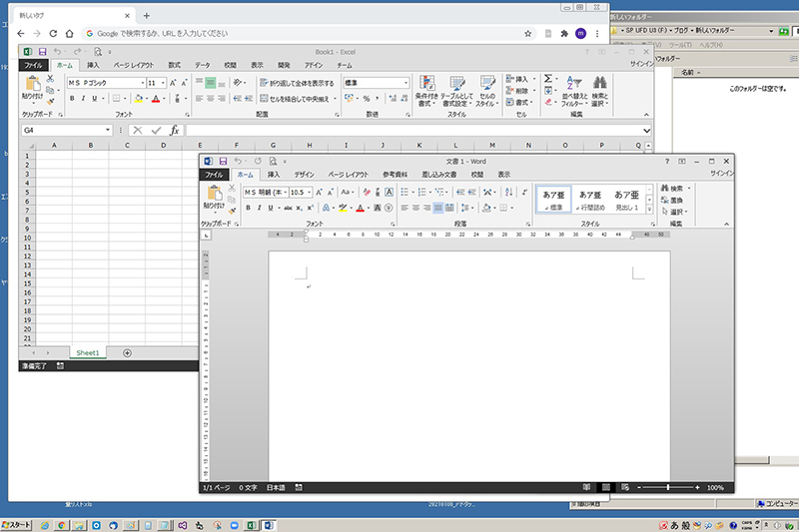Viewport: 799px width, 532px height.
Task: Click Word's align left icon
Action: 404,208
